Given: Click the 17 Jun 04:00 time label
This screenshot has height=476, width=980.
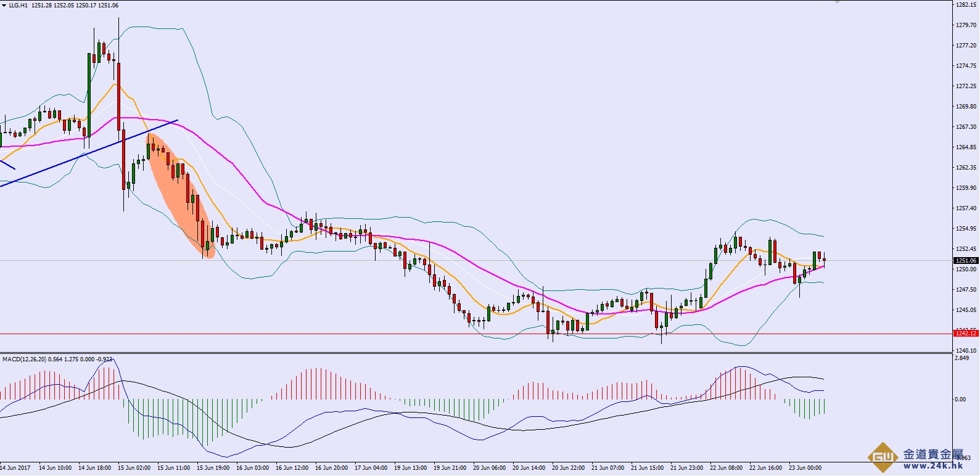Looking at the screenshot, I should pos(371,468).
